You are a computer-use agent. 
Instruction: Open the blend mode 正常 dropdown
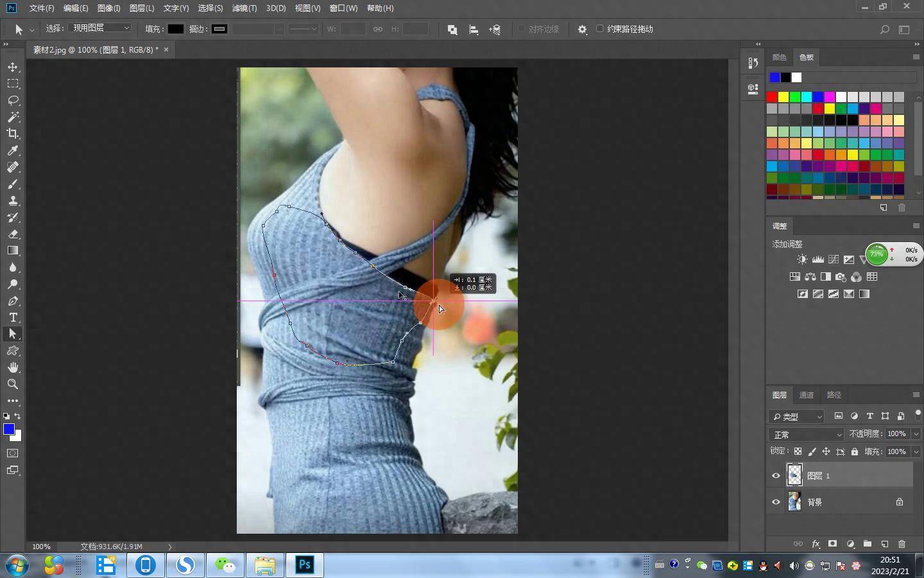pyautogui.click(x=807, y=435)
